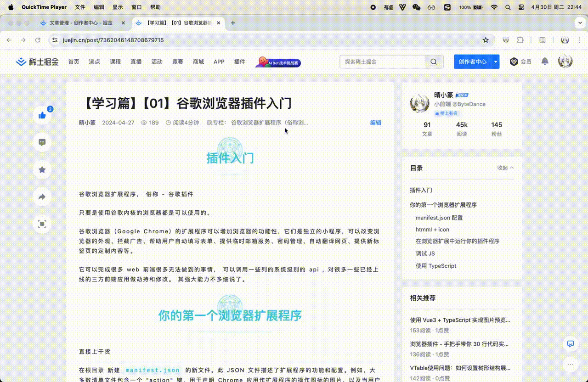Click Wi-Fi status icon in menu bar

pos(494,7)
